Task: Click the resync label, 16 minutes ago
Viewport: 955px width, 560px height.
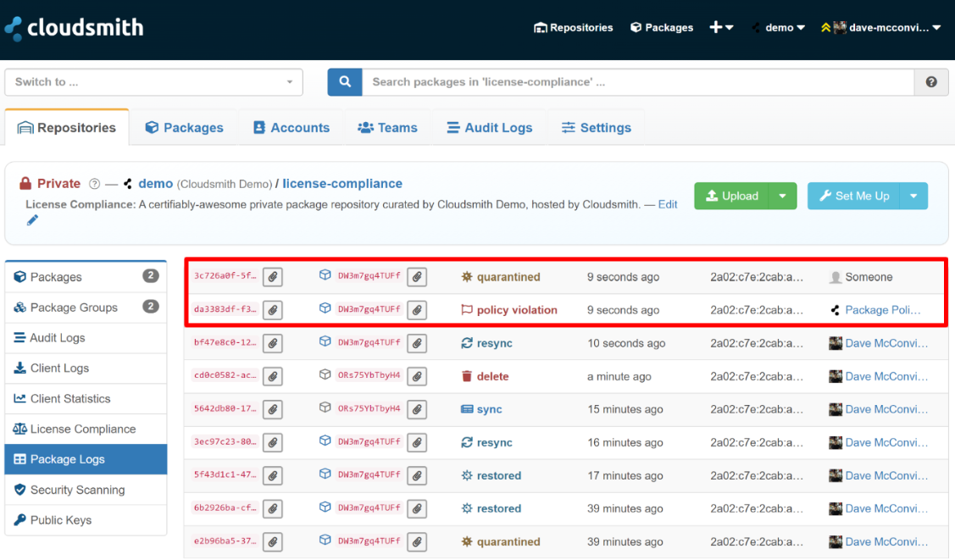Action: click(495, 442)
